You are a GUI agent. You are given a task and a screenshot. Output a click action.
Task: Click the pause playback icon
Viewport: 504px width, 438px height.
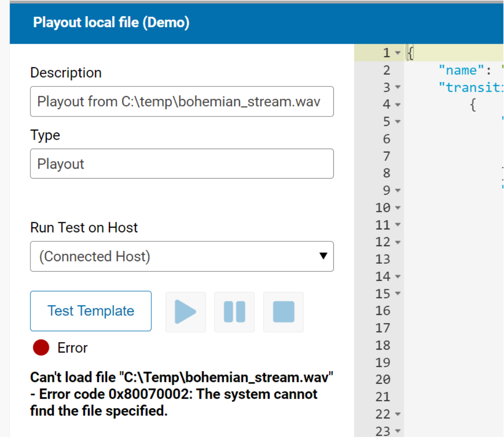(234, 312)
